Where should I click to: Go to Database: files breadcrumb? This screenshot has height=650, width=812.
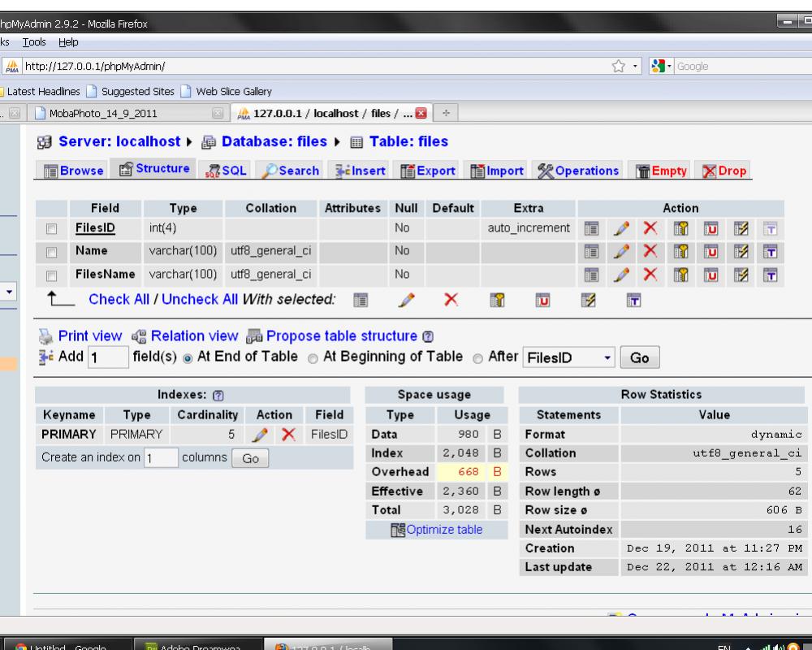coord(274,141)
